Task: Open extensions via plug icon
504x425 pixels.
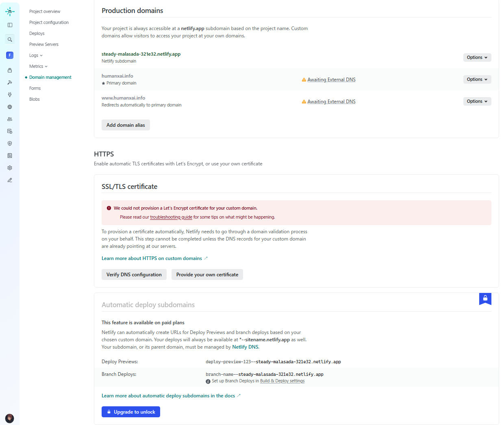Action: tap(10, 95)
